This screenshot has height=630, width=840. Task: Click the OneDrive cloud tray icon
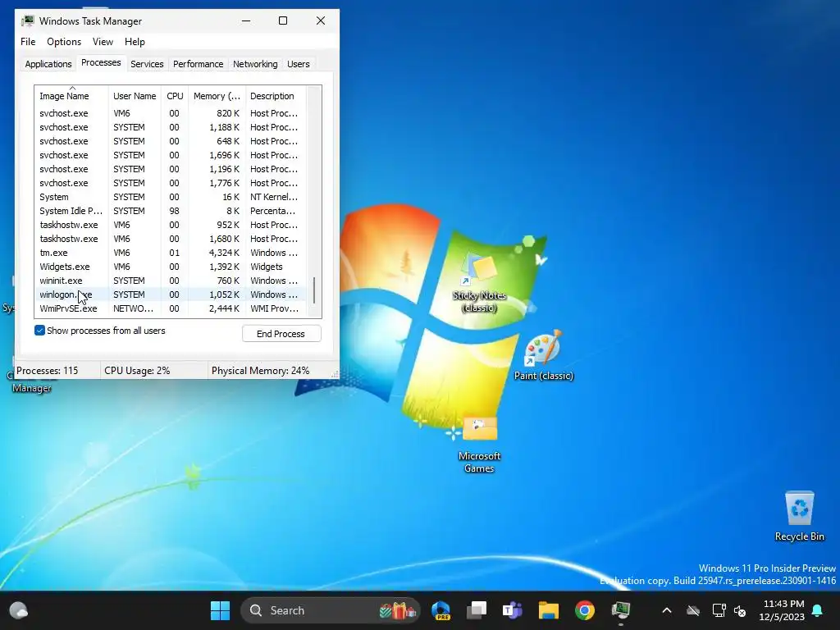pyautogui.click(x=693, y=610)
